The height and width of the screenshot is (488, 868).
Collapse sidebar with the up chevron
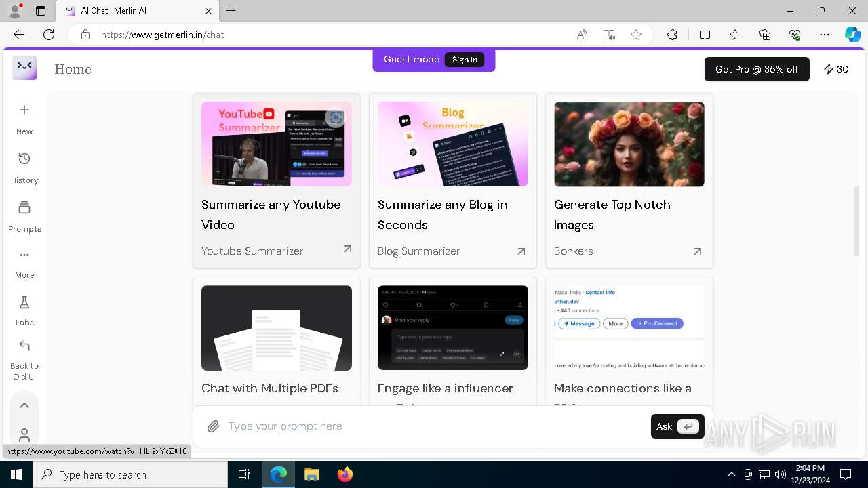click(24, 405)
